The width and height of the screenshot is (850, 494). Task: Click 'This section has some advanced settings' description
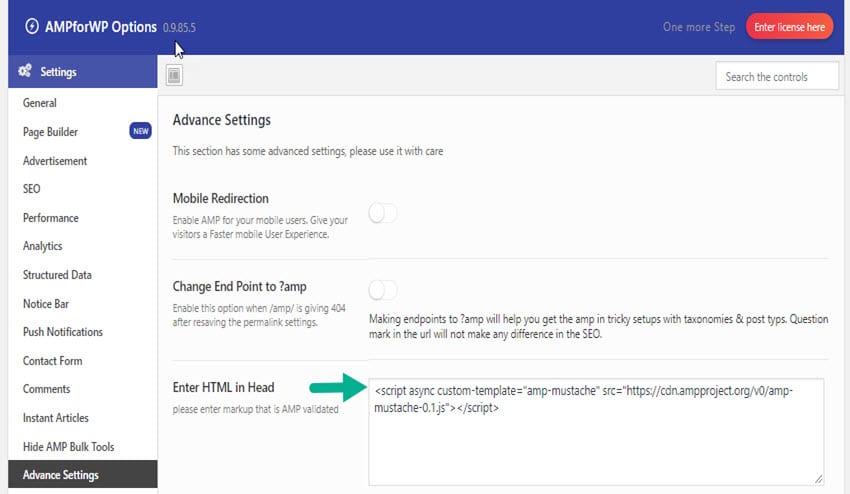click(308, 151)
